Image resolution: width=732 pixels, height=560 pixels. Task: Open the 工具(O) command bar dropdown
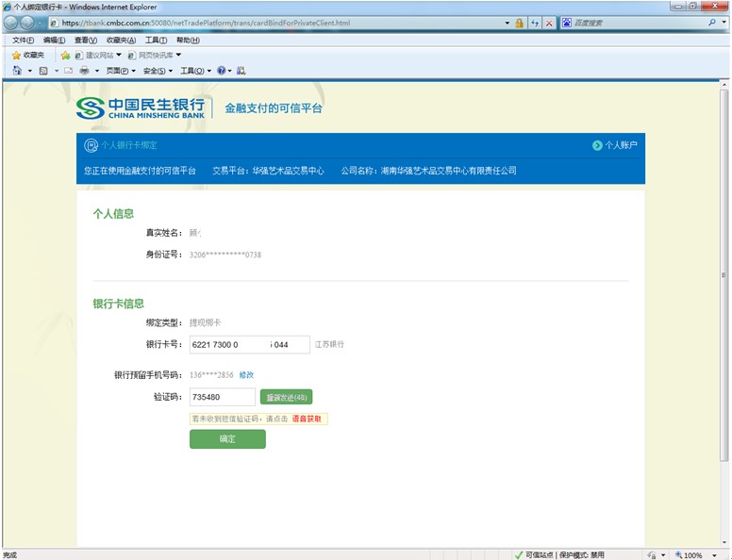195,71
